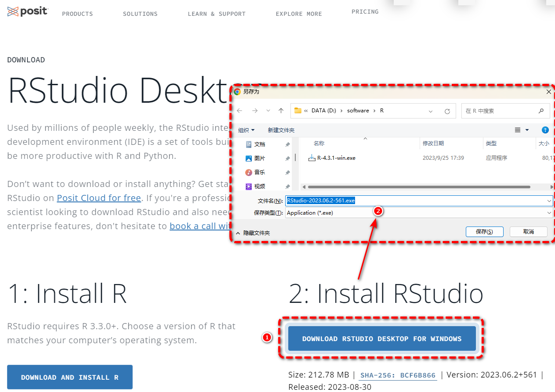Click the Posit logo in the header

27,11
